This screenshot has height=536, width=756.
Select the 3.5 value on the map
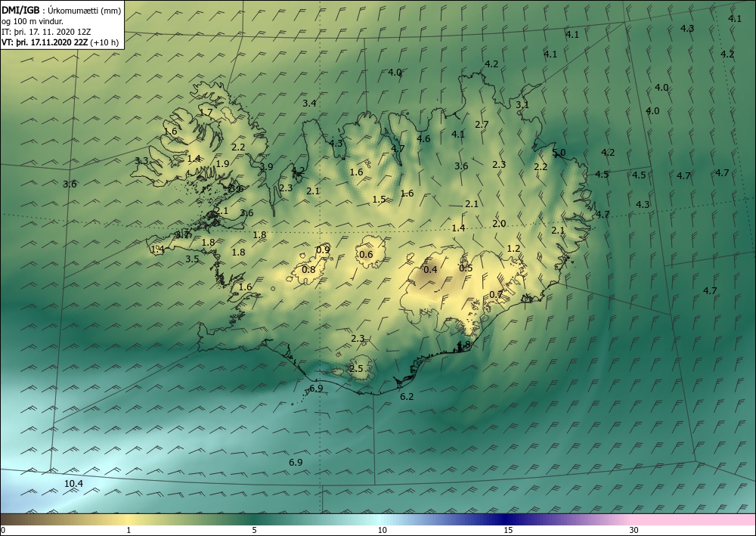(x=192, y=259)
